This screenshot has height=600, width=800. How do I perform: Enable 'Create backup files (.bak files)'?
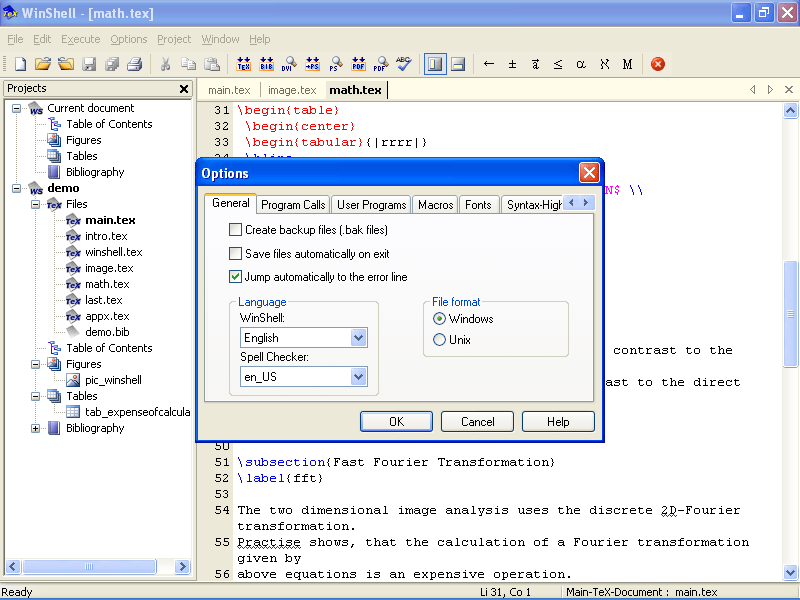(x=236, y=229)
